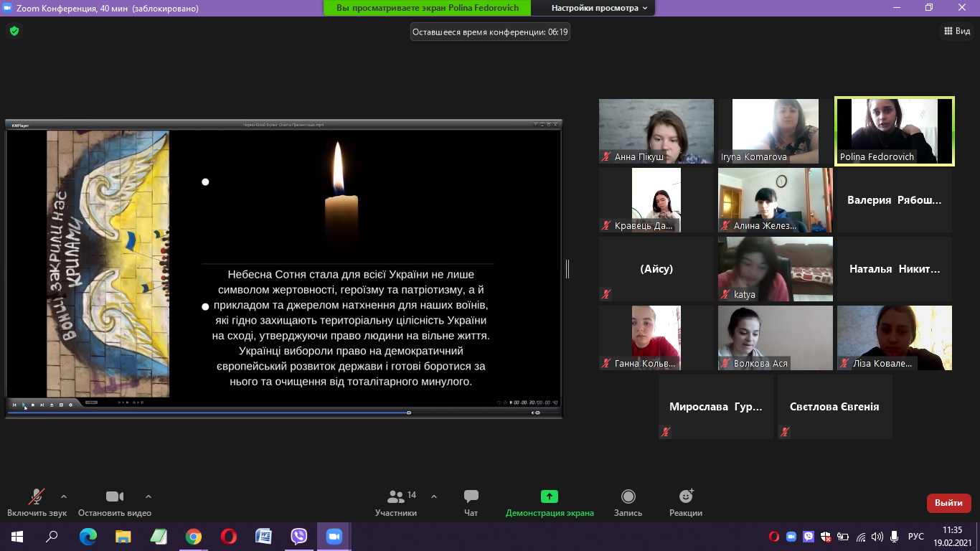Select the Кравець Да... video tile
This screenshot has width=980, height=551.
pos(656,200)
